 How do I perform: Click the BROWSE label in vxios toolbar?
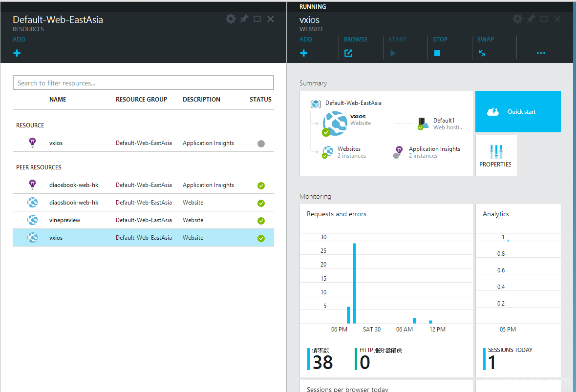(x=356, y=39)
